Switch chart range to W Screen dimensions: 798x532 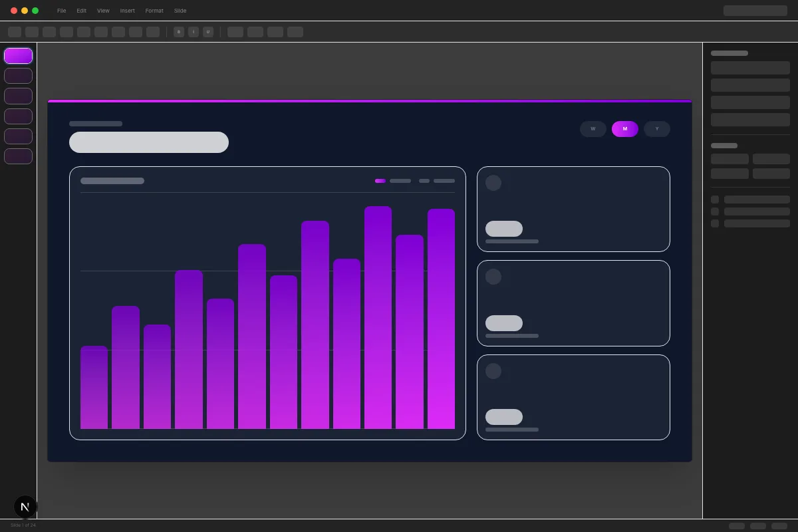593,129
